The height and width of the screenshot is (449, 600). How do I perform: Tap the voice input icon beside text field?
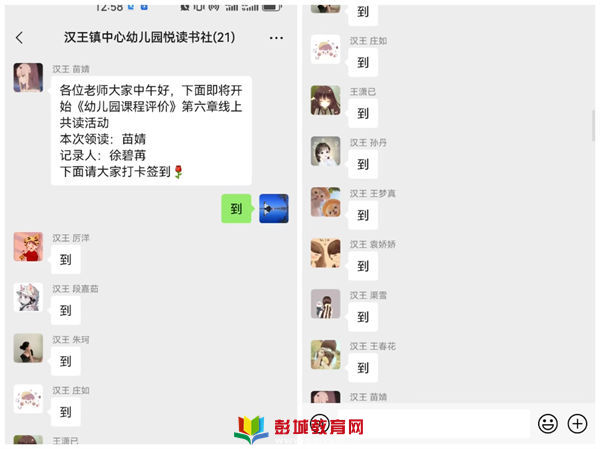click(x=320, y=423)
